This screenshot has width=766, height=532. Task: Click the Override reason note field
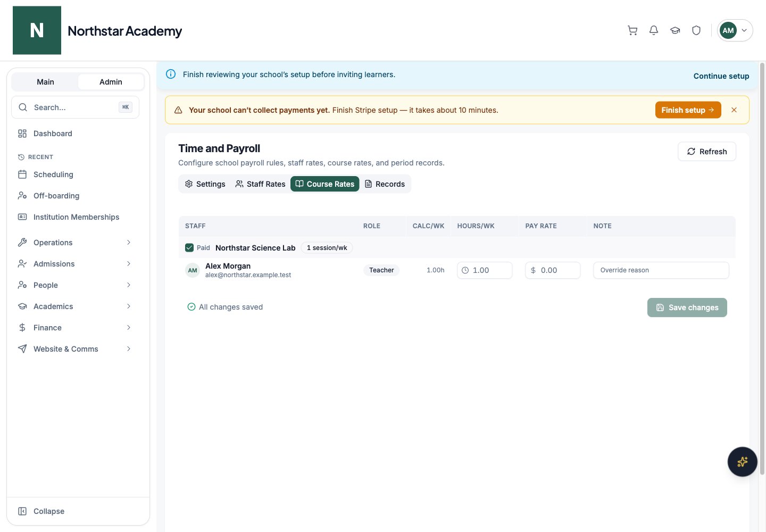pos(661,270)
